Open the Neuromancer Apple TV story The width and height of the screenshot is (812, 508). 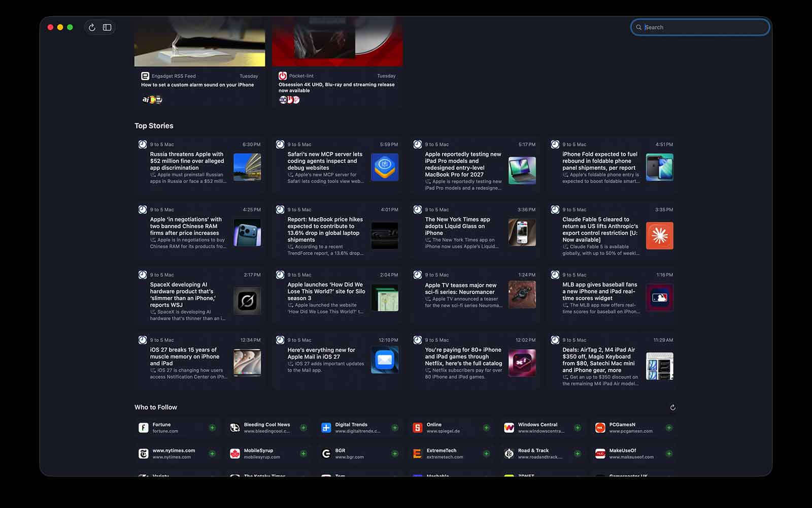(x=475, y=296)
